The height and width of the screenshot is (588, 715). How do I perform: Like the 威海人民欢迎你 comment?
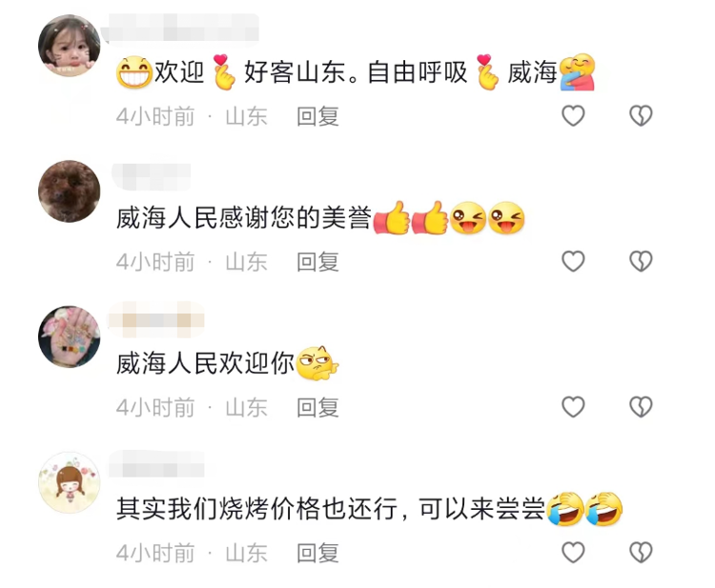click(573, 407)
